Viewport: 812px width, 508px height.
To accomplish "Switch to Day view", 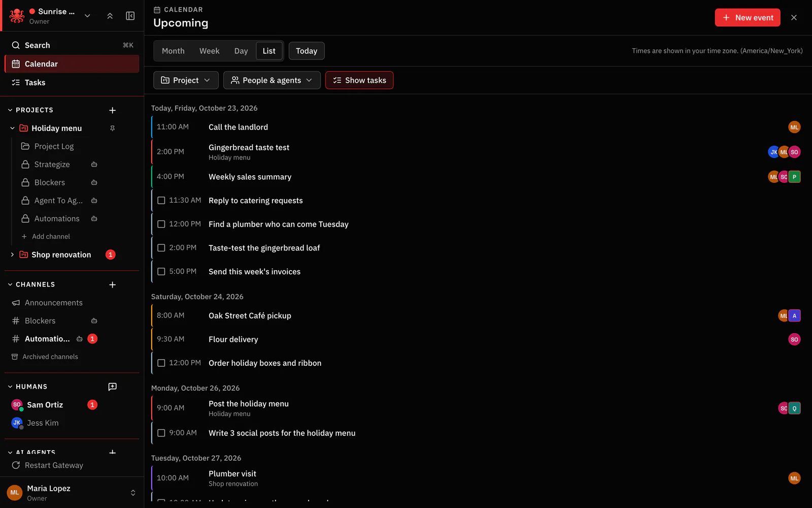I will [241, 51].
